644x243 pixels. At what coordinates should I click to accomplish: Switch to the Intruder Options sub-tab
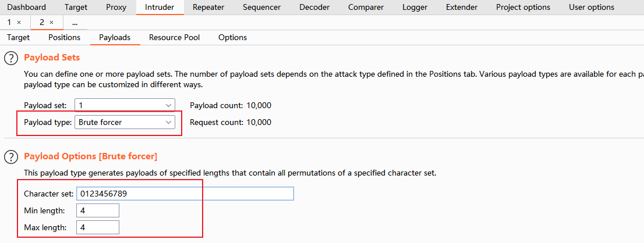coord(232,37)
